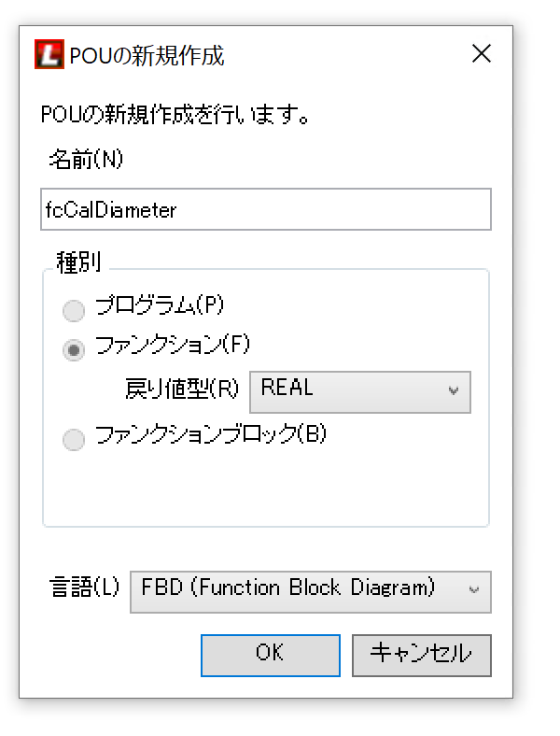560x736 pixels.
Task: Select the プログラム(P) radio button
Action: tap(74, 310)
